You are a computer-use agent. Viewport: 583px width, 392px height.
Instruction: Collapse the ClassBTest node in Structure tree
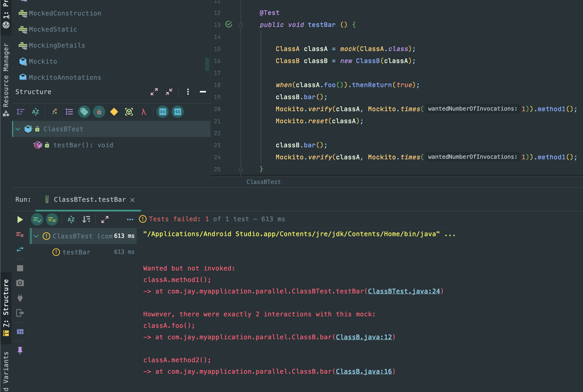[18, 129]
